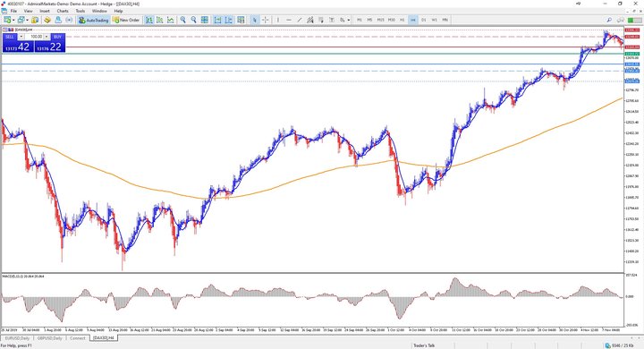Open the File menu
This screenshot has width=644, height=349.
click(13, 11)
